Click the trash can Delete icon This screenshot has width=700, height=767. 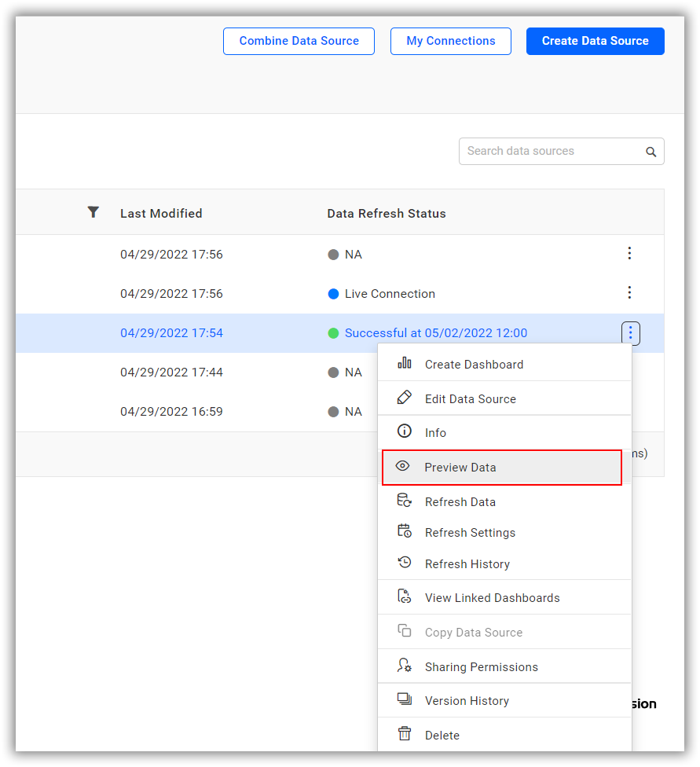[x=404, y=733]
